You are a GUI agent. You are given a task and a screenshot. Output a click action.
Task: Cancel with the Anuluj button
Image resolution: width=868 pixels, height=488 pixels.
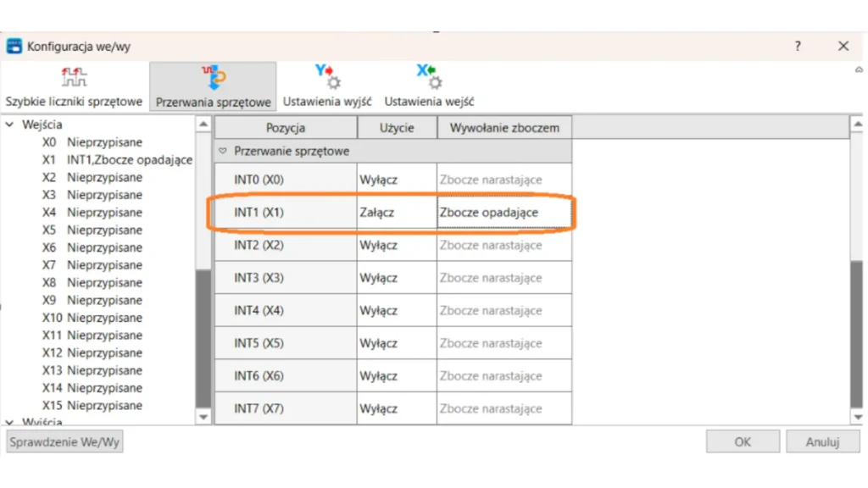822,442
